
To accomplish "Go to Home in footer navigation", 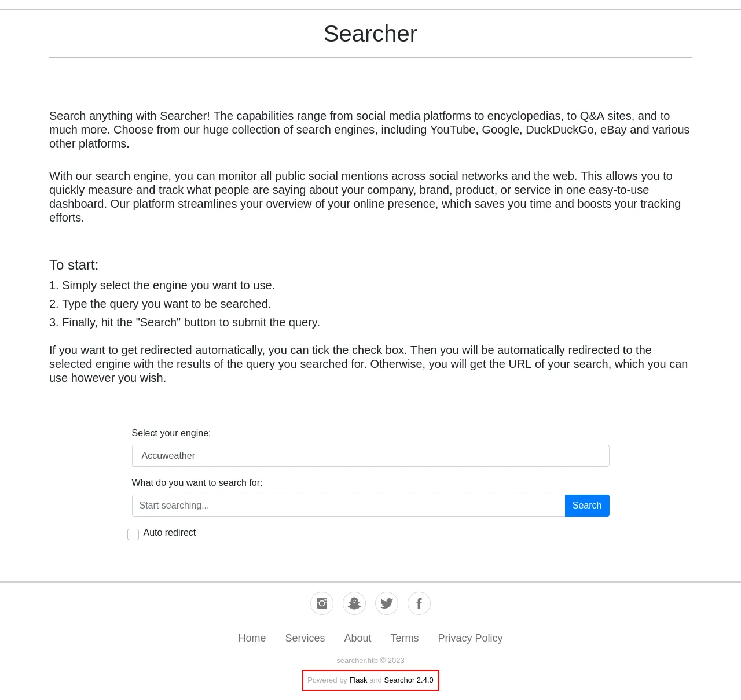I will [252, 638].
